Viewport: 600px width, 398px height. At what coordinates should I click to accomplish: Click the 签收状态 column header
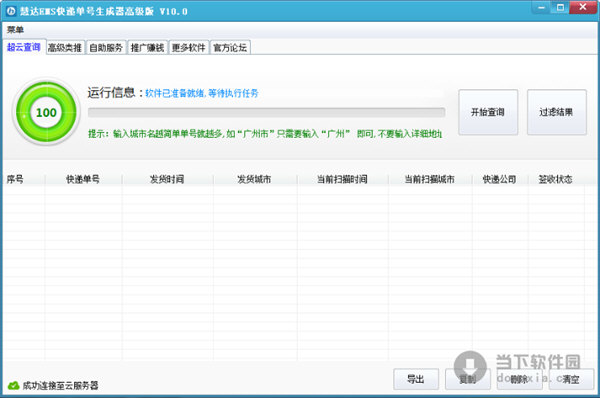click(556, 179)
